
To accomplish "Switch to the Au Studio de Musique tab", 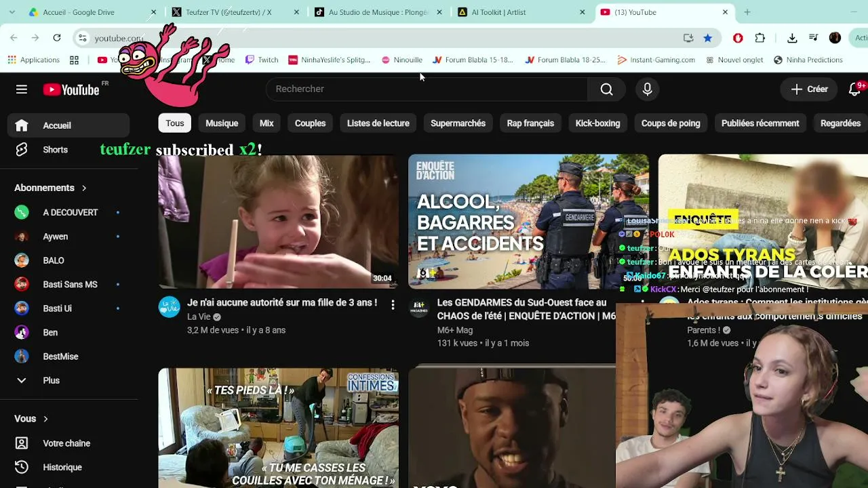I will click(378, 12).
